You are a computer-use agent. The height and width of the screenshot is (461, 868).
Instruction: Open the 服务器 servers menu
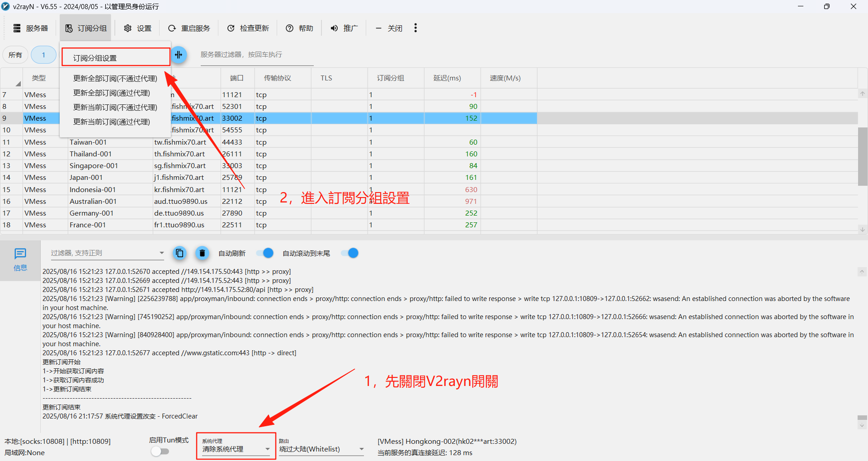click(30, 28)
